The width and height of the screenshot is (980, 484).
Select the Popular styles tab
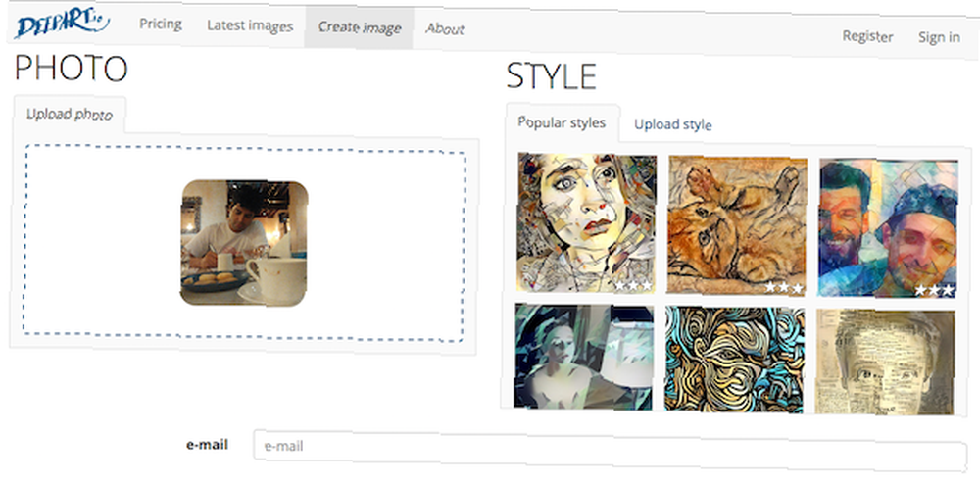coord(562,122)
